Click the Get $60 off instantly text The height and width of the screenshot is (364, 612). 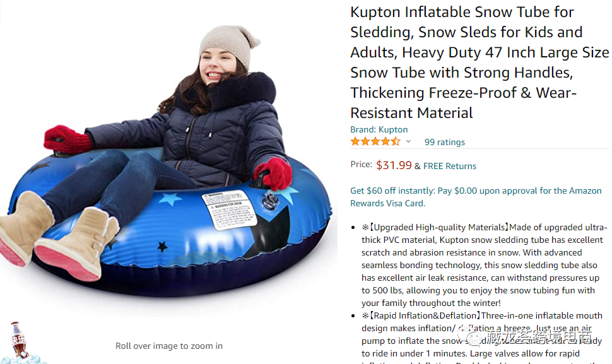pos(392,191)
